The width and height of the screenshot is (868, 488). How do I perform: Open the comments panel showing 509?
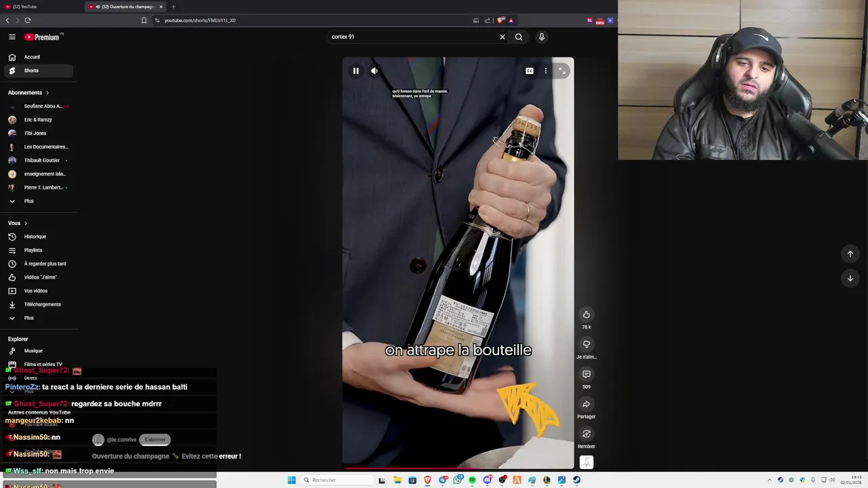(x=587, y=374)
